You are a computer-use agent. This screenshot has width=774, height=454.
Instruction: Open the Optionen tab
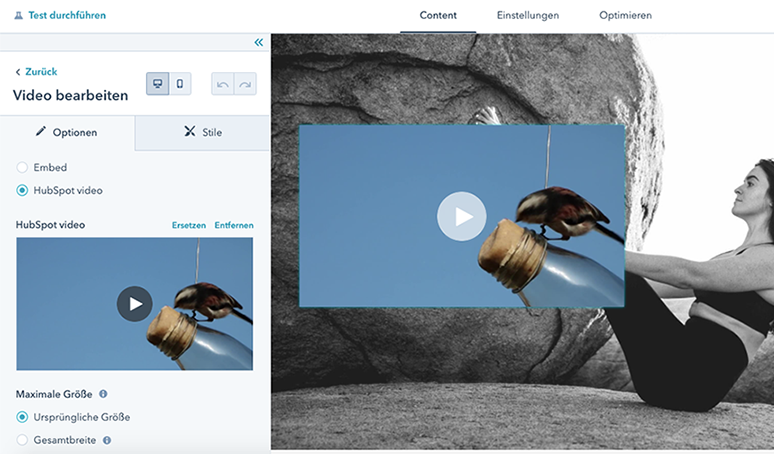tap(67, 132)
